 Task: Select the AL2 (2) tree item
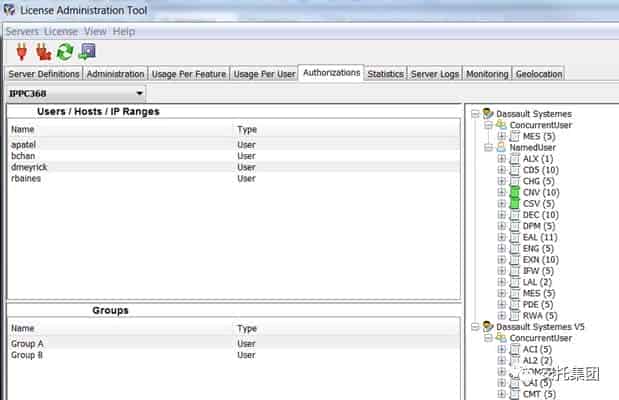tap(537, 361)
